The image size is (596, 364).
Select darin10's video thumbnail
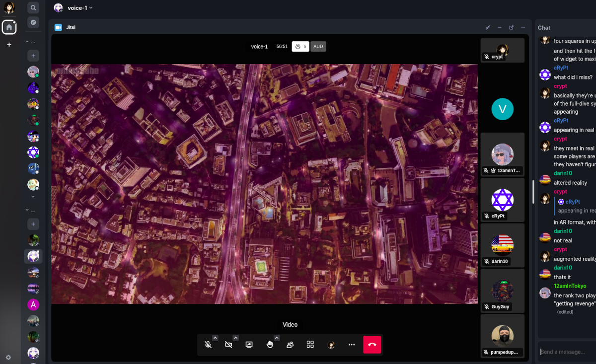coord(502,245)
